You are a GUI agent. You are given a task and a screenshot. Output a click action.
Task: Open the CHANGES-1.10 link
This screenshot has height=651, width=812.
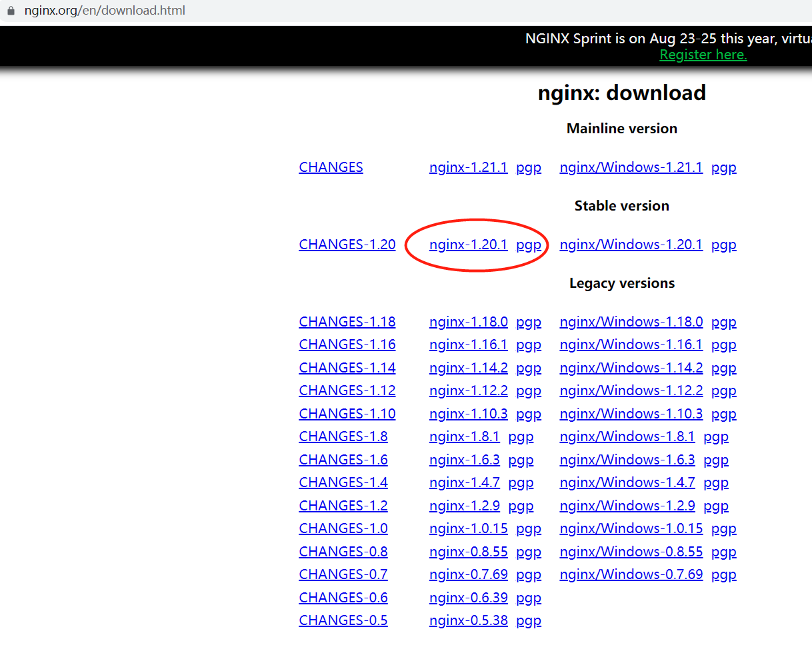[347, 414]
